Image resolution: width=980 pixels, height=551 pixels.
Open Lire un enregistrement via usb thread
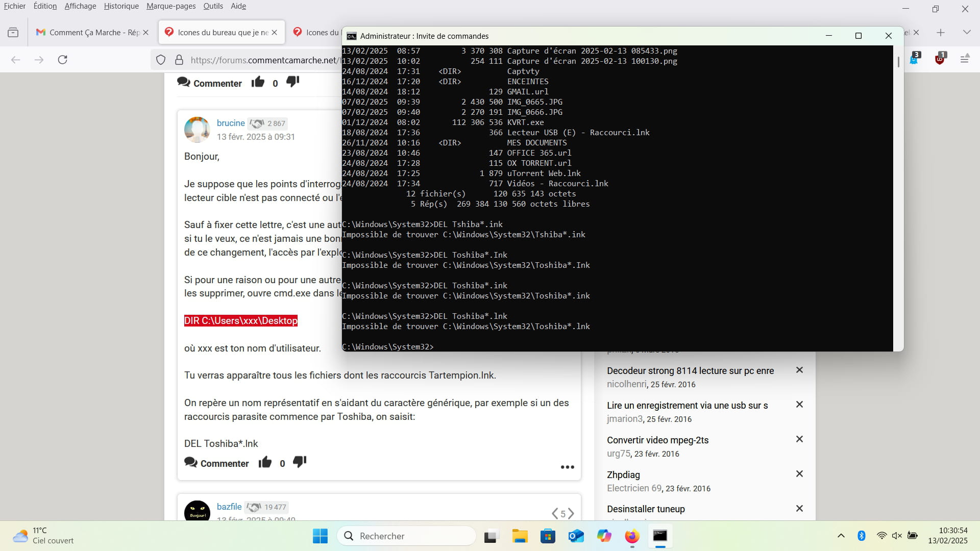tap(688, 406)
